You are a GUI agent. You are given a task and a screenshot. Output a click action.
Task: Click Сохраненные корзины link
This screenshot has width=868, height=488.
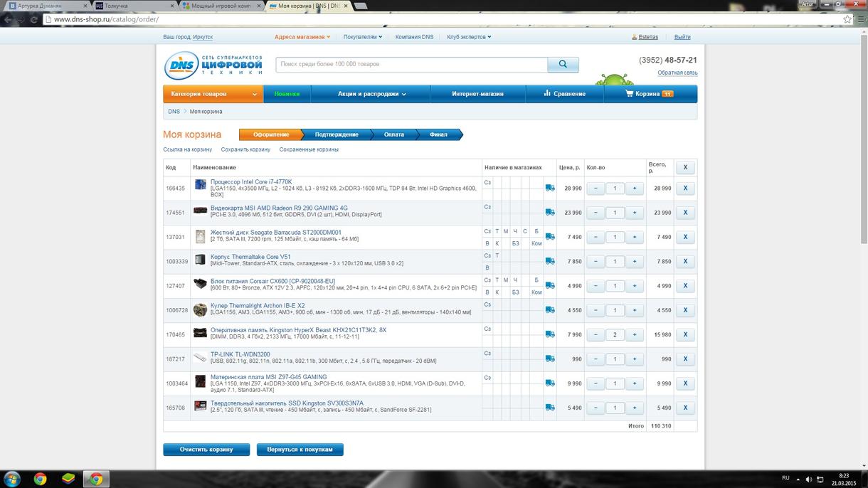pos(309,149)
